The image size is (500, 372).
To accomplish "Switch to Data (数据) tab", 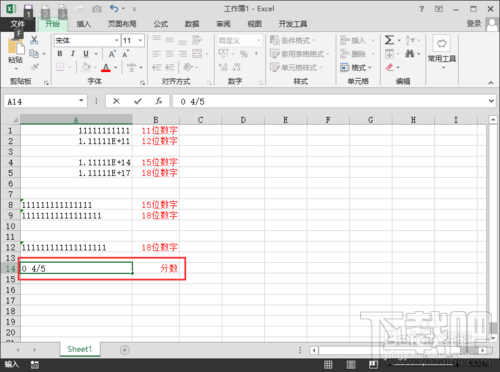I will [x=192, y=24].
